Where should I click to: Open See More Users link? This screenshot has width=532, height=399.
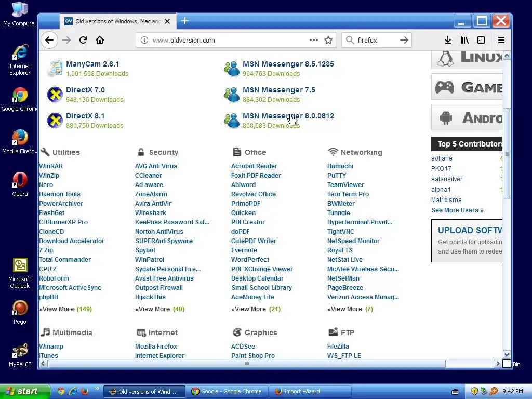(x=457, y=210)
